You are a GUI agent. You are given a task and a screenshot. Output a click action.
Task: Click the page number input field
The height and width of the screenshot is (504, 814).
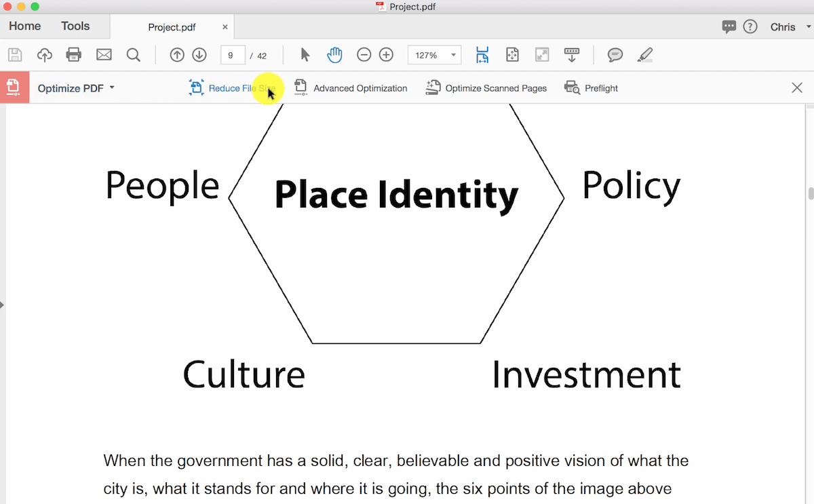coord(230,55)
